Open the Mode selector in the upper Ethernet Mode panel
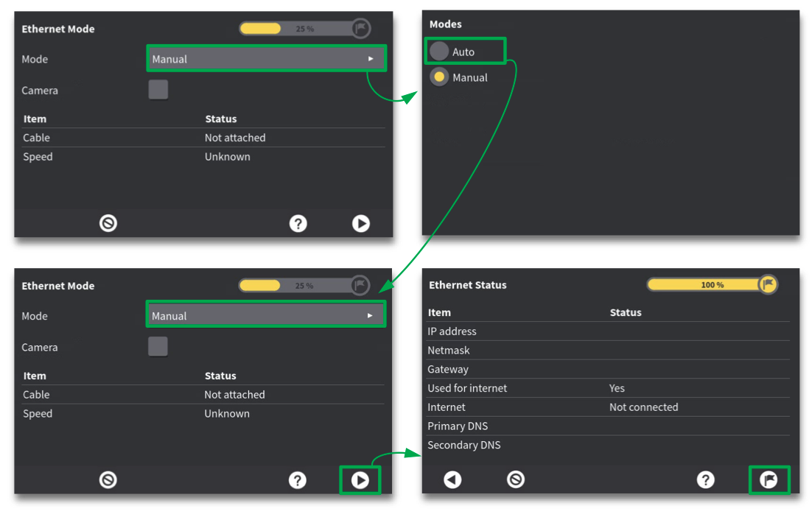 pyautogui.click(x=266, y=59)
